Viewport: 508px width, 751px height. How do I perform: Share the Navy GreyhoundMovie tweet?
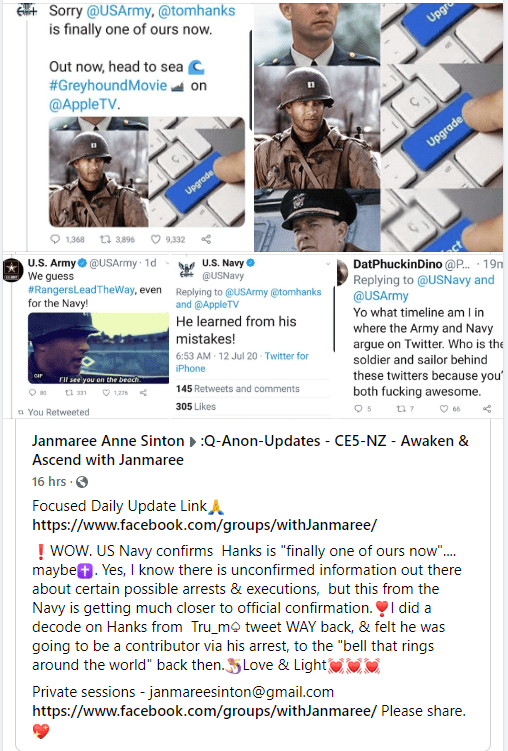206,239
